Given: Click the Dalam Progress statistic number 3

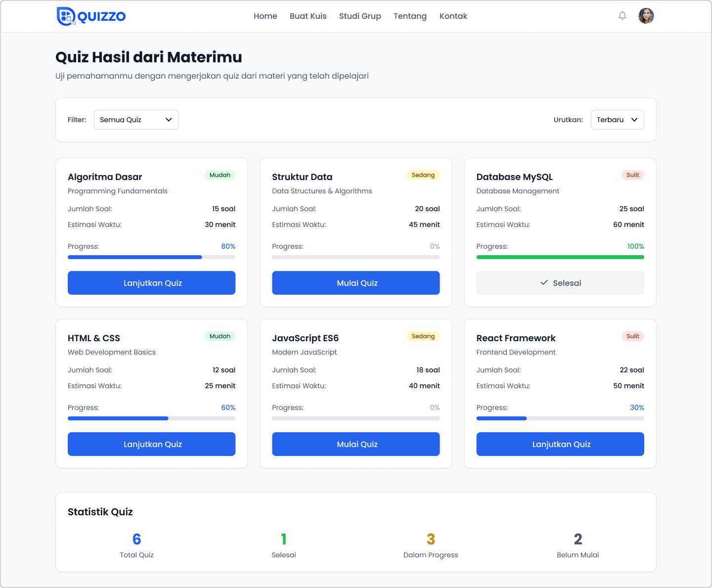Looking at the screenshot, I should click(x=431, y=539).
